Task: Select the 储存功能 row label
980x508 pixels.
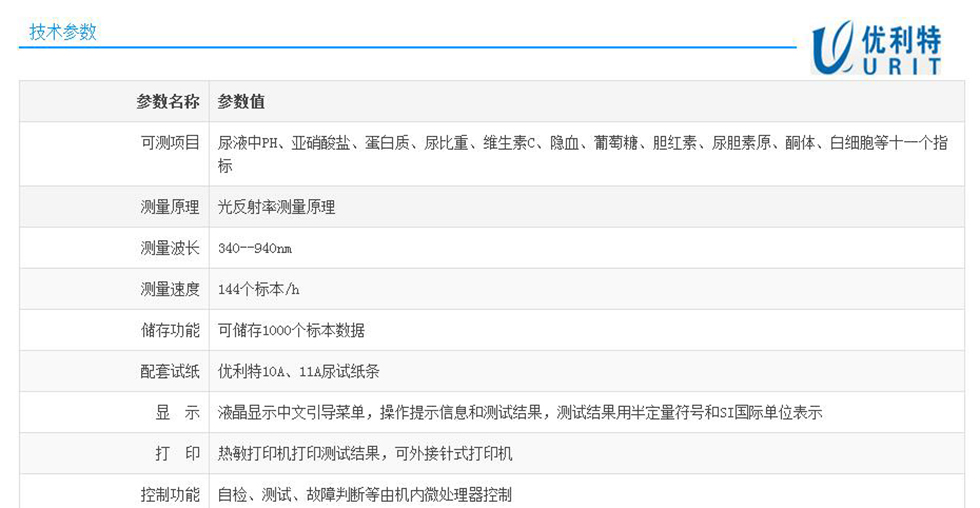Action: point(170,330)
